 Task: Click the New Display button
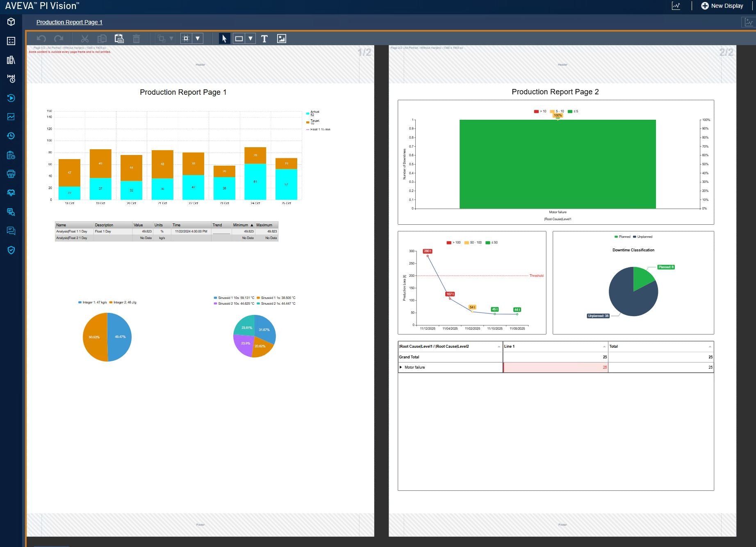[722, 6]
